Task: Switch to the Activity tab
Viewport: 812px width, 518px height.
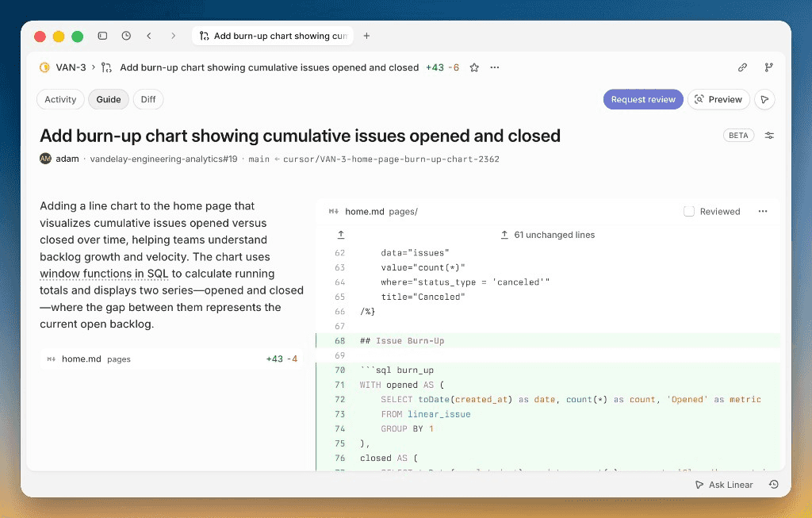Action: pos(60,99)
